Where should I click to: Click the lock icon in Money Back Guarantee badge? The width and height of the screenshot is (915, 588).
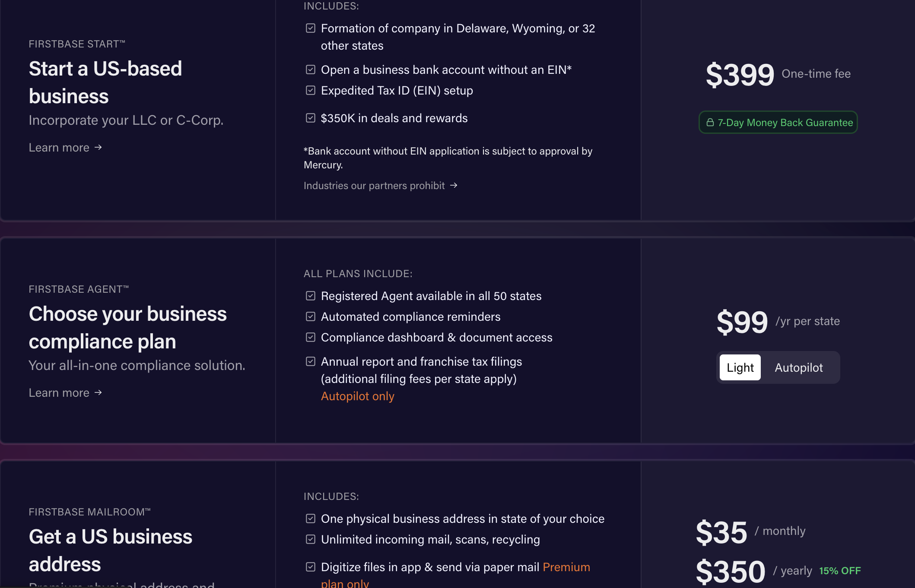pyautogui.click(x=710, y=123)
